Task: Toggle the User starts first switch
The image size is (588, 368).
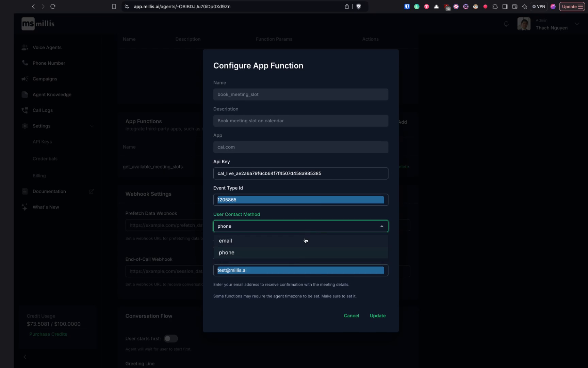Action: [171, 338]
